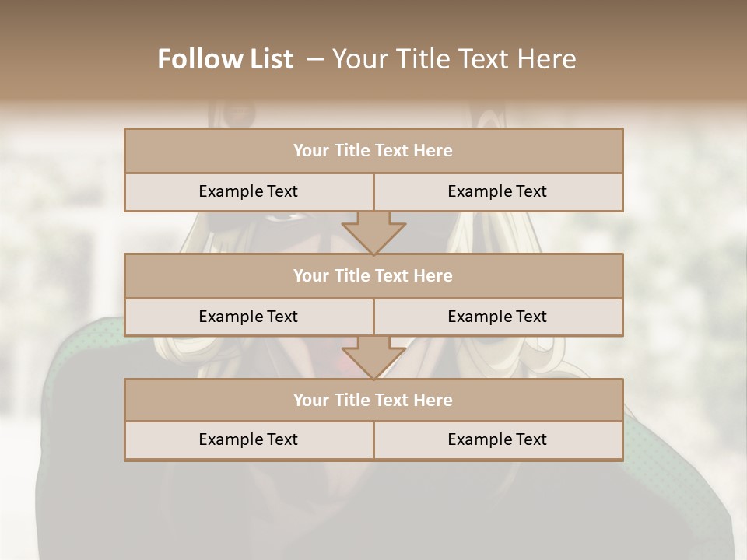747x560 pixels.
Task: Select the bottom block's title header bar
Action: click(x=373, y=400)
